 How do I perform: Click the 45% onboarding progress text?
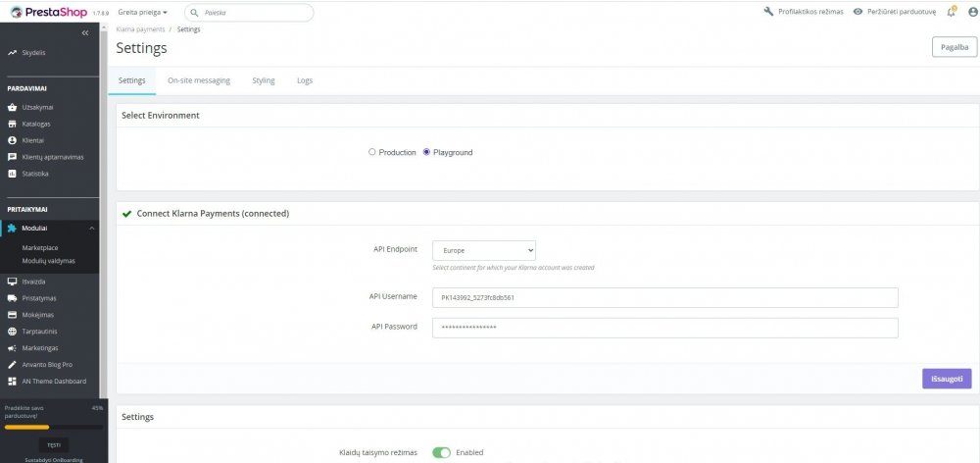point(97,408)
